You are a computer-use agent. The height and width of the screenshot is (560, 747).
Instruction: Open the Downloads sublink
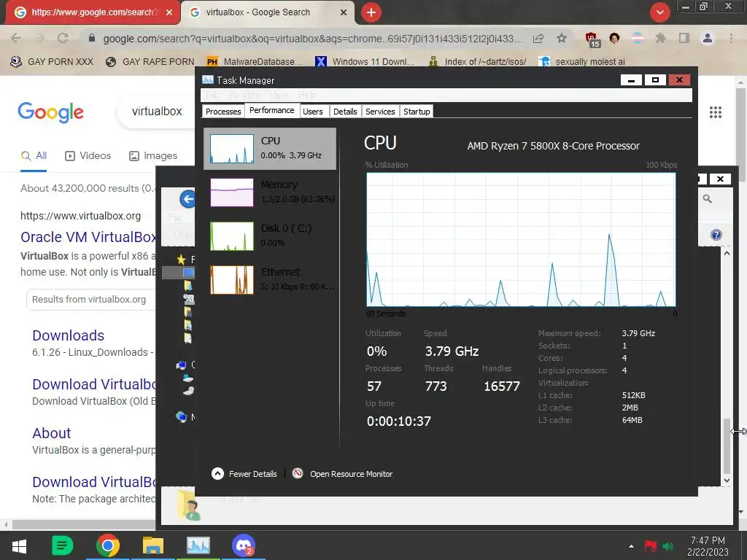pos(68,335)
